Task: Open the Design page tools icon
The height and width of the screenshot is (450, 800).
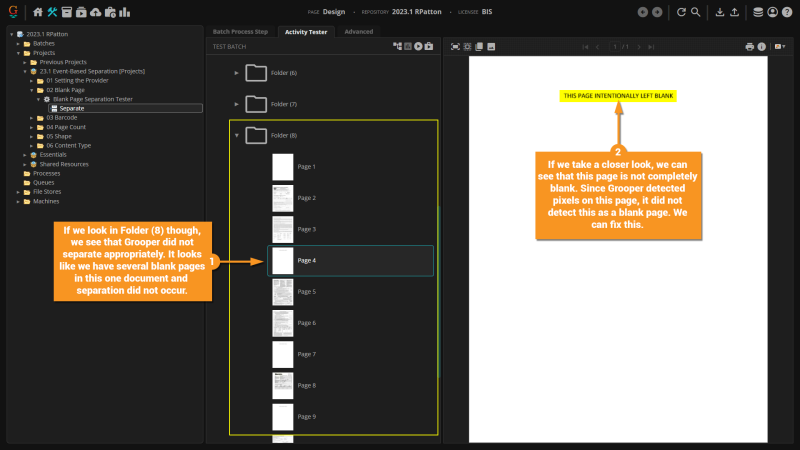Action: tap(52, 12)
